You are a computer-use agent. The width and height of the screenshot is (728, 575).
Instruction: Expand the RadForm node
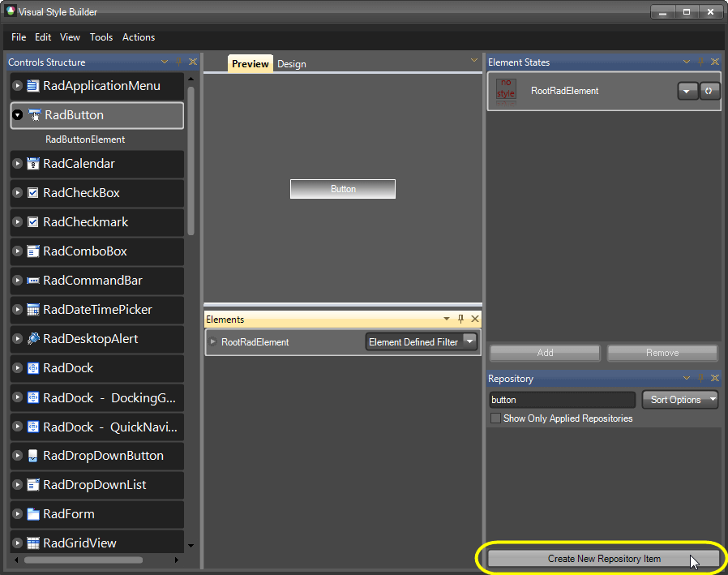(x=17, y=514)
